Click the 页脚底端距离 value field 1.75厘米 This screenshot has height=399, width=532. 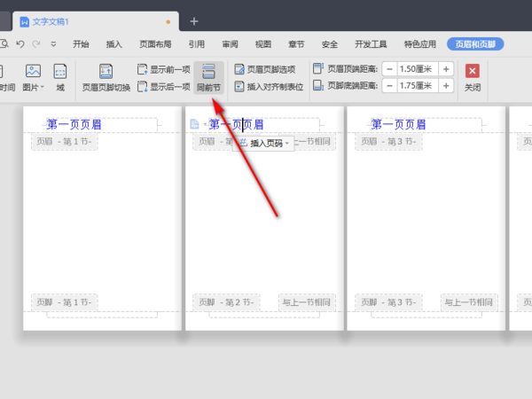click(x=418, y=86)
